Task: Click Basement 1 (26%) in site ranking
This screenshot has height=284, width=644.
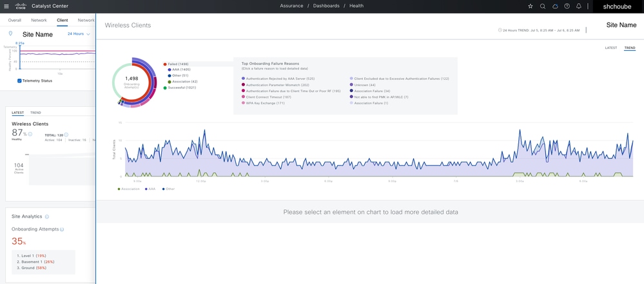Action: 35,262
